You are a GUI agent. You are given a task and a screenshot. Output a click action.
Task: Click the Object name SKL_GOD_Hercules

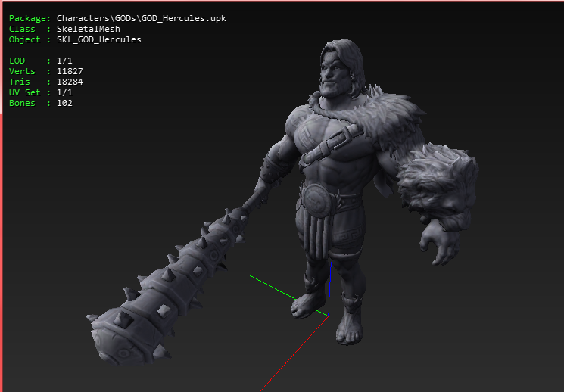coord(99,39)
